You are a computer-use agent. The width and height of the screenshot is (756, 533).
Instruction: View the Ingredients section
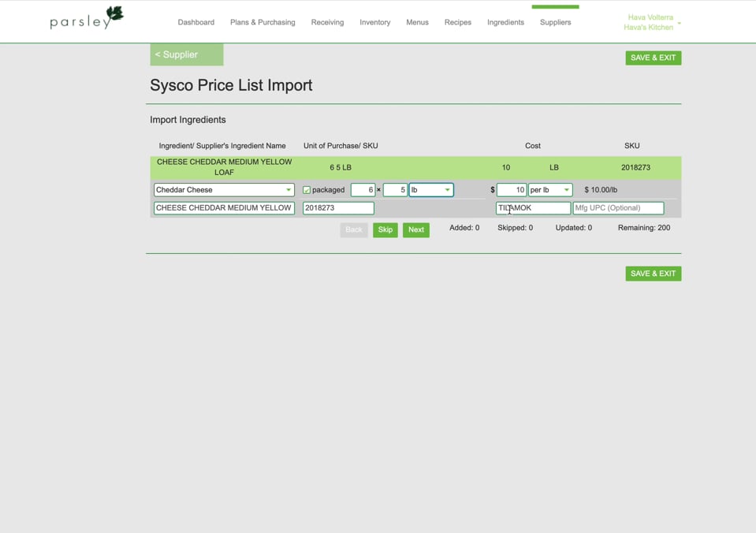[505, 22]
